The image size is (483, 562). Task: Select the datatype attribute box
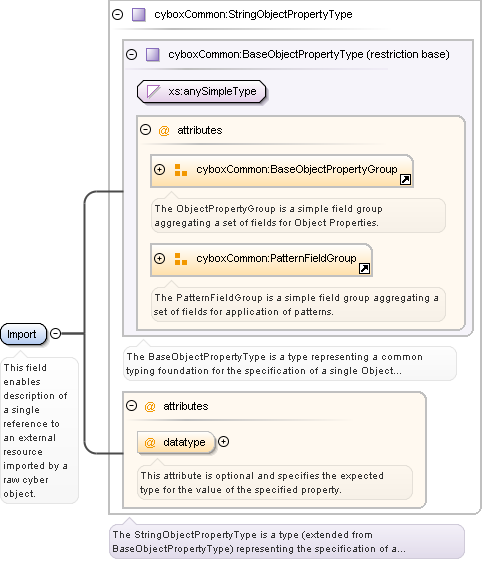[x=176, y=442]
